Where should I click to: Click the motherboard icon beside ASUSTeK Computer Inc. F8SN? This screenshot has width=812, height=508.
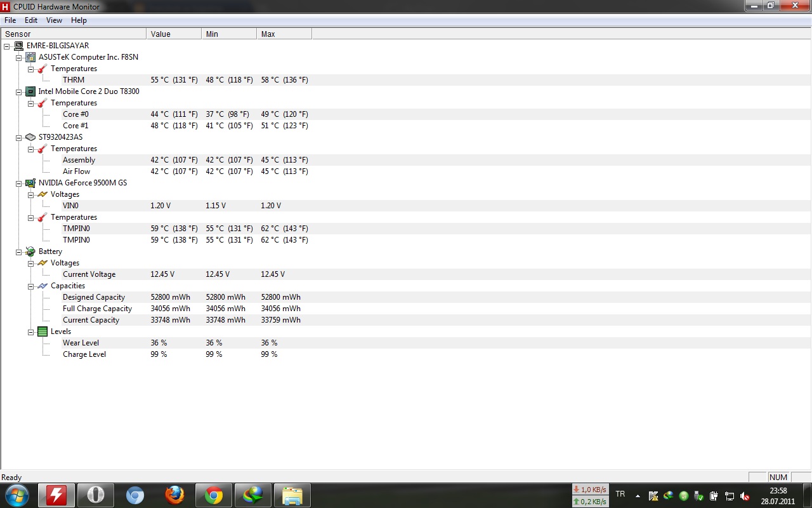point(30,57)
